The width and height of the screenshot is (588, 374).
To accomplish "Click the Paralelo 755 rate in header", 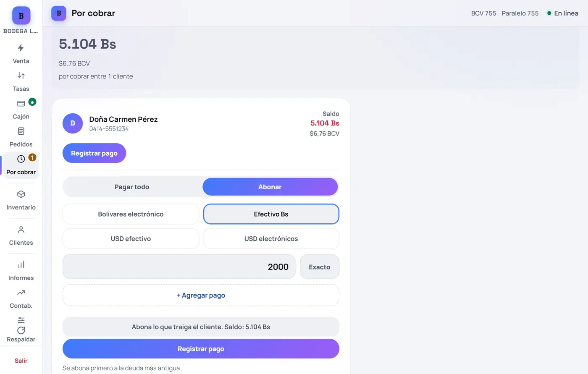I will [520, 13].
